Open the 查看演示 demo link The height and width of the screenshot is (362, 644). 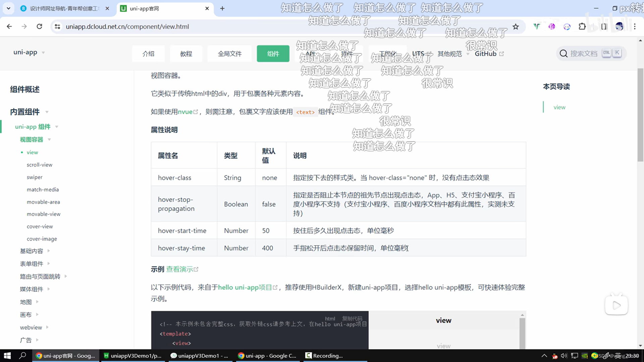(182, 269)
